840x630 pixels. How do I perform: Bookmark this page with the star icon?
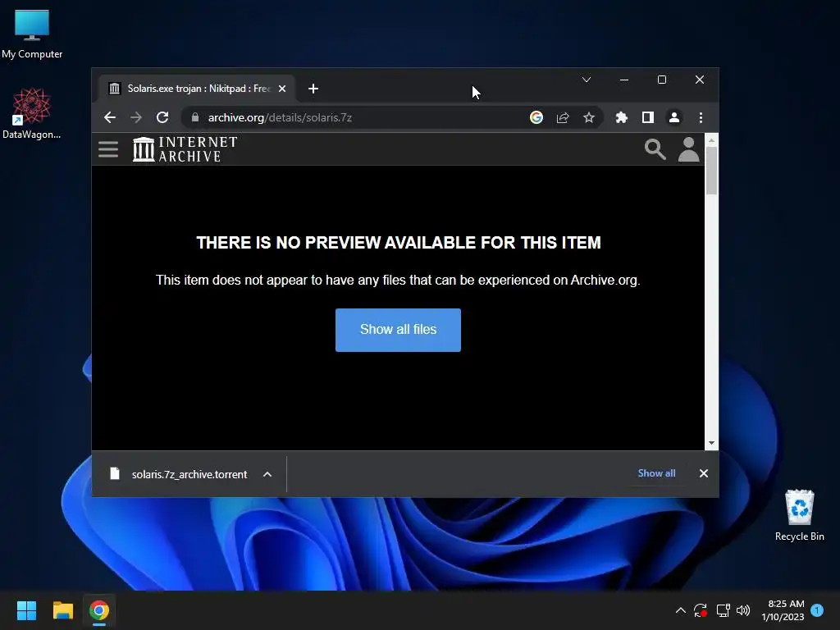(589, 117)
